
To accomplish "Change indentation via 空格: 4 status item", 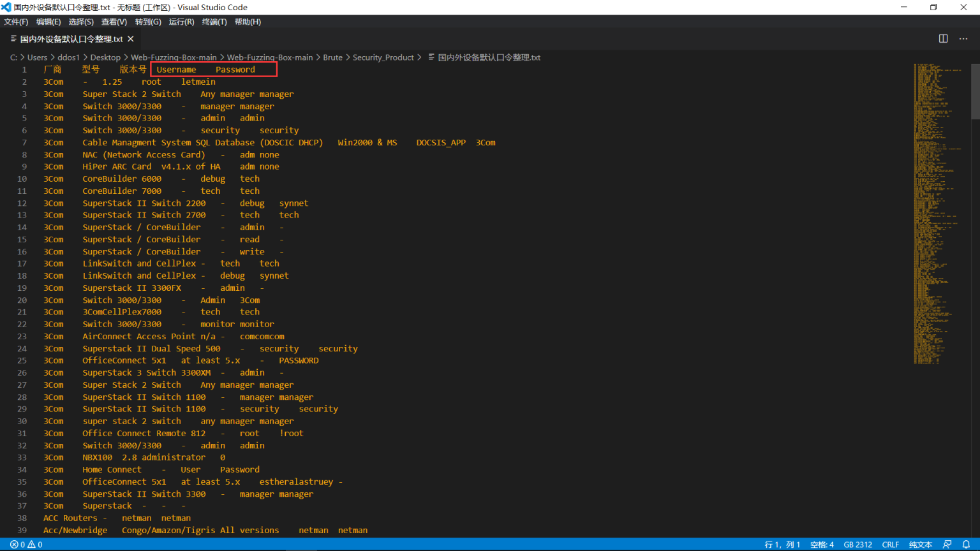I will click(x=822, y=544).
